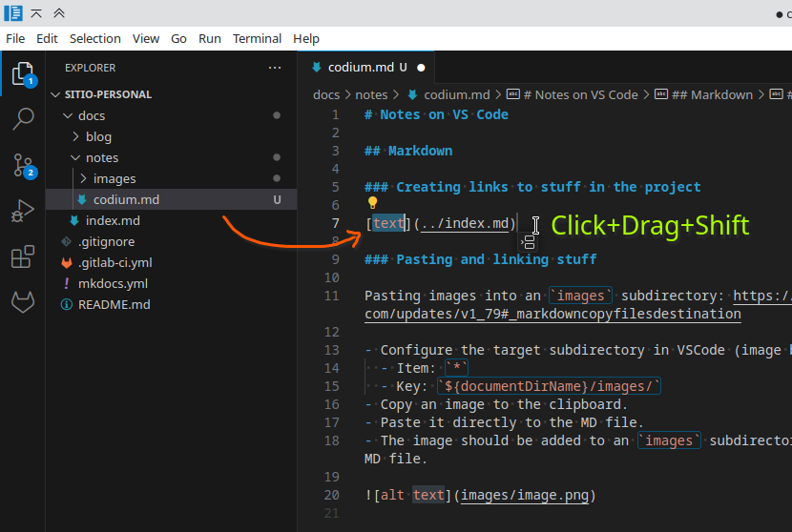Switch to the codium.md editor tab
The image size is (792, 532).
[361, 68]
